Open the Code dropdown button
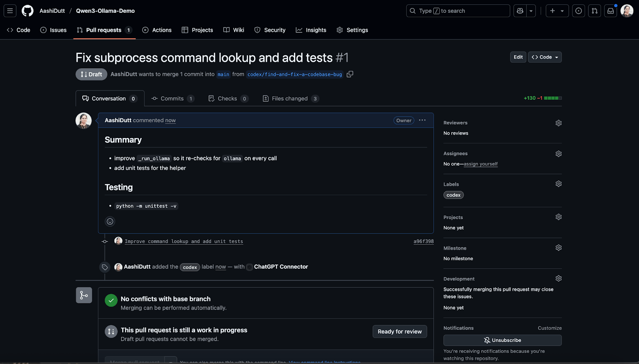 coord(545,57)
